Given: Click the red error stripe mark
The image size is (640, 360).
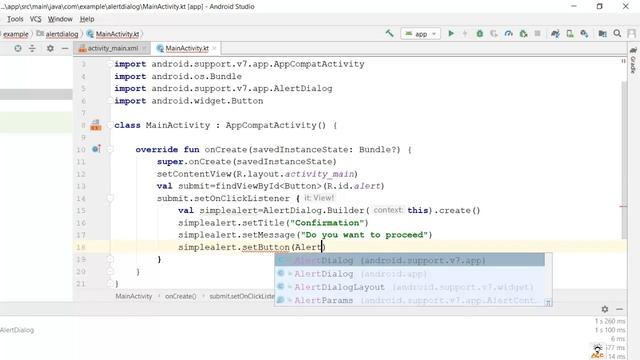Looking at the screenshot, I should click(x=623, y=207).
